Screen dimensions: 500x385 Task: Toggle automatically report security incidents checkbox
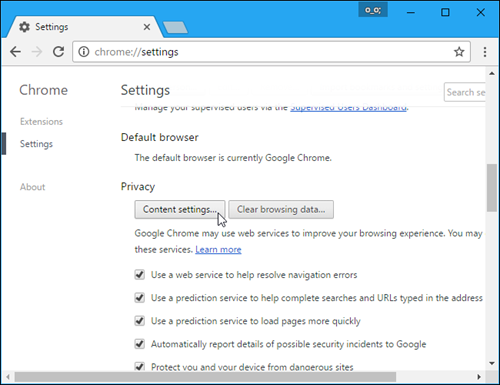tap(140, 344)
